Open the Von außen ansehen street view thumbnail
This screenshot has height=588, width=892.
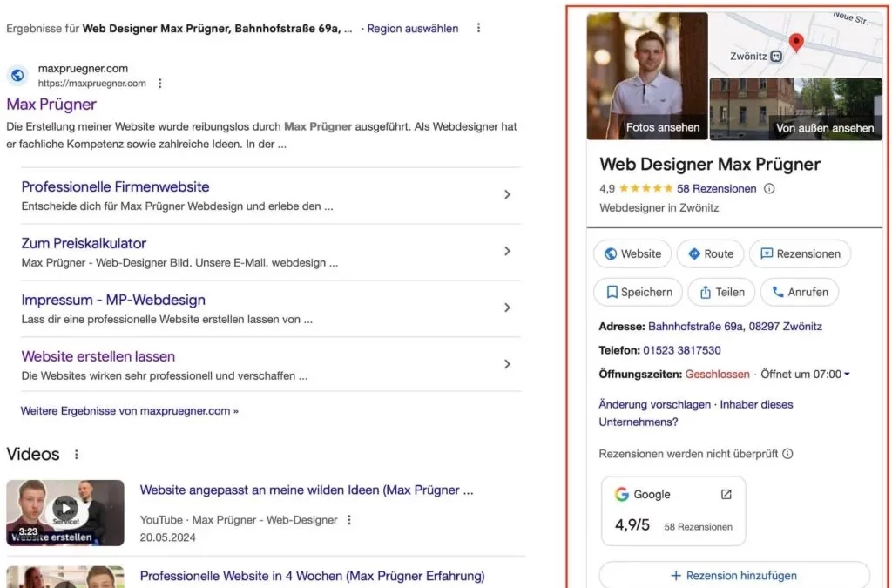click(796, 109)
